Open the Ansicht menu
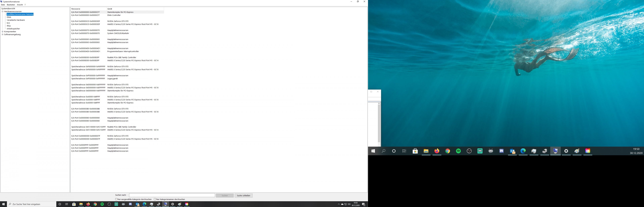The width and height of the screenshot is (644, 207). point(20,5)
